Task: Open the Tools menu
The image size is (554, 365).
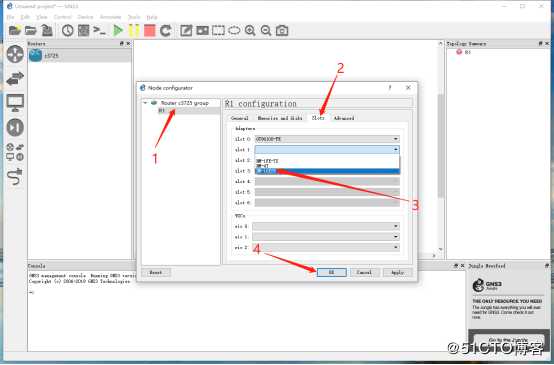Action: (134, 17)
